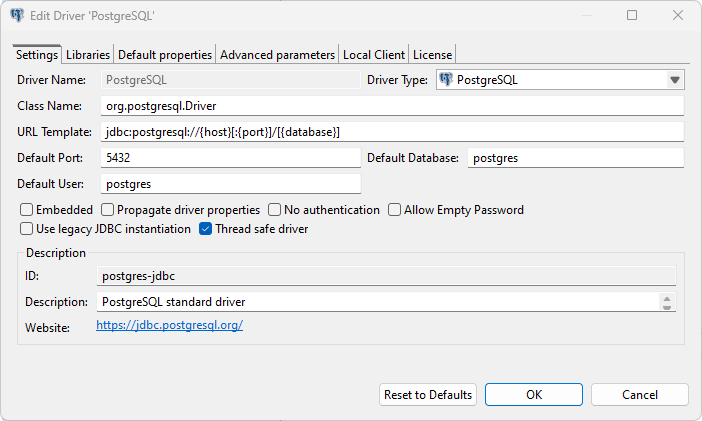Uncheck Thread safe driver checkbox

pos(206,229)
